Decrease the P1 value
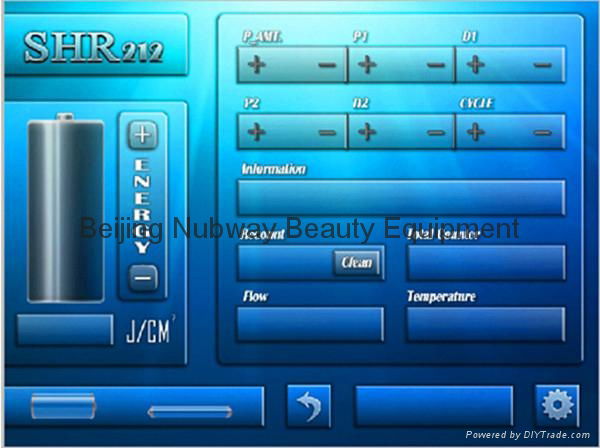 click(x=436, y=65)
